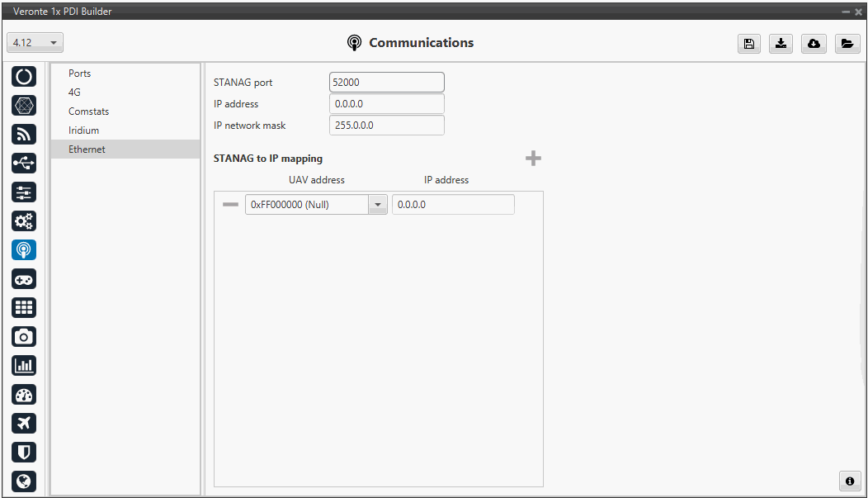Viewport: 868px width, 498px height.
Task: Select the Ports menu item
Action: [x=80, y=74]
